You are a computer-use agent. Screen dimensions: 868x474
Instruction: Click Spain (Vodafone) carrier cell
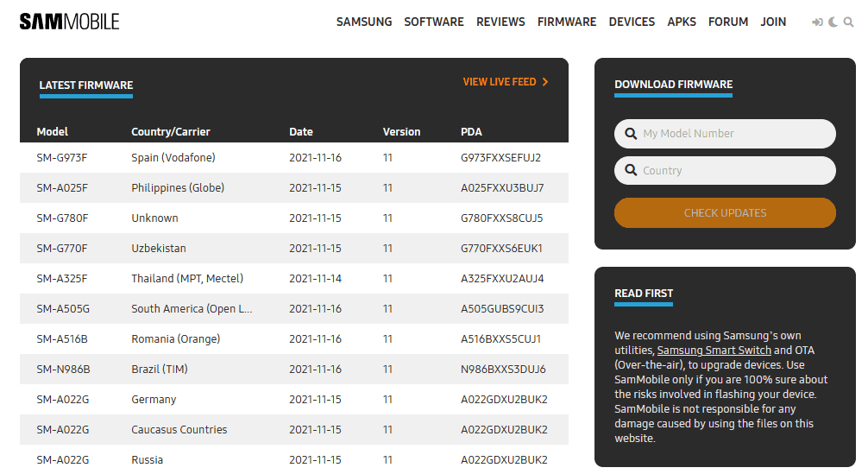[x=173, y=157]
